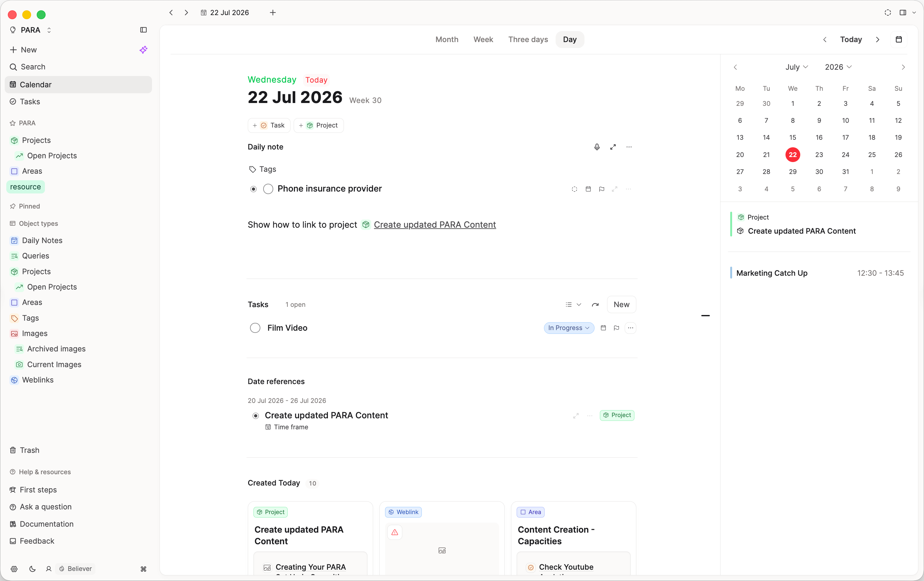
Task: Select July 23 in the mini calendar
Action: [x=819, y=155]
